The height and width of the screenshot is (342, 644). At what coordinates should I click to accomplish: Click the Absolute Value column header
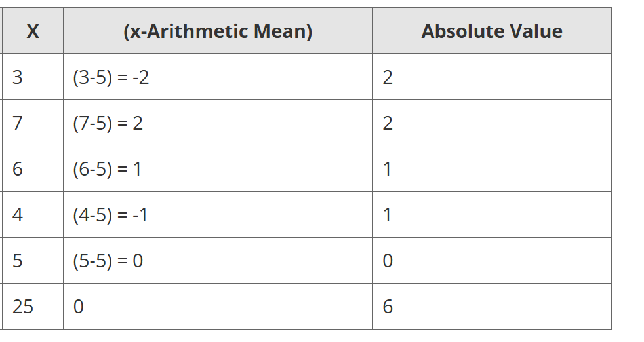pos(492,31)
